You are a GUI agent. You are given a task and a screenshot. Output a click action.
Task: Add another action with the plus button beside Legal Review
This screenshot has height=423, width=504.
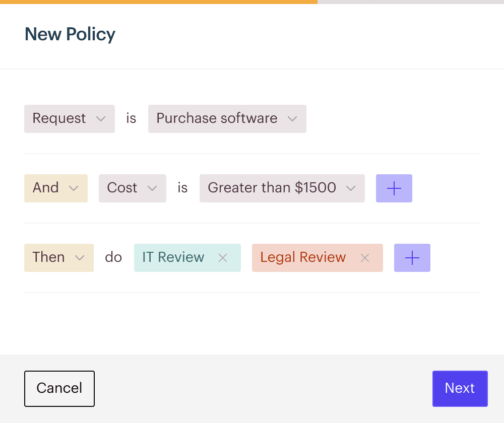tap(412, 258)
